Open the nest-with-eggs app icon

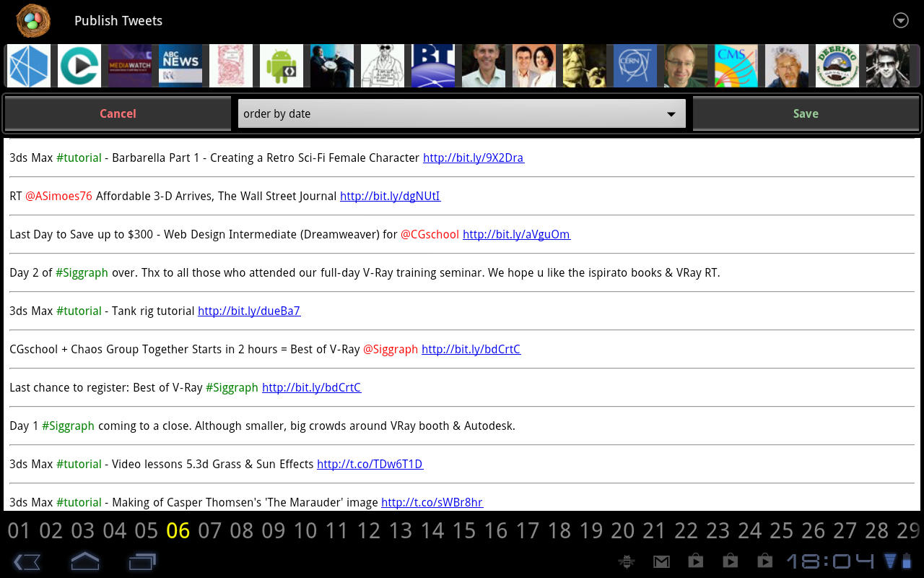click(x=33, y=21)
